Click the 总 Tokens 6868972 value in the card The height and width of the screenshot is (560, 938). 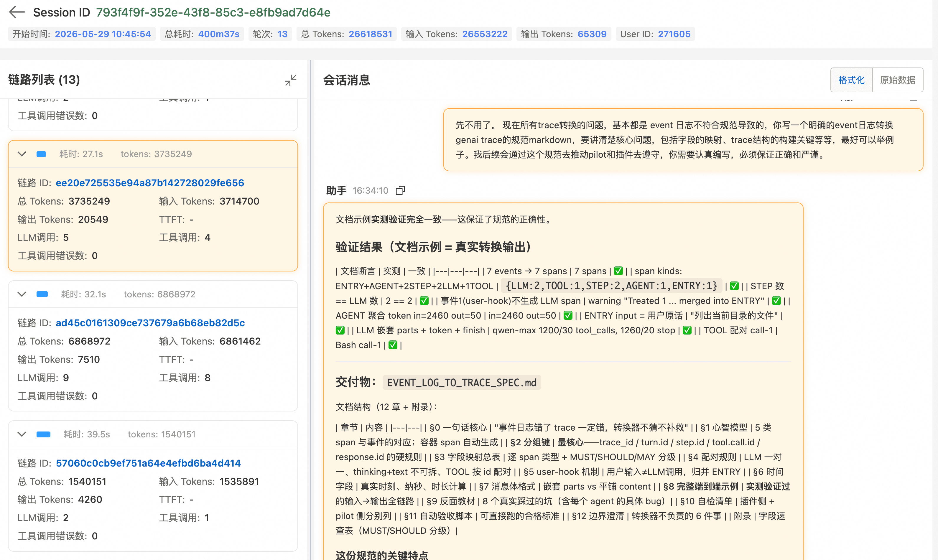coord(89,341)
